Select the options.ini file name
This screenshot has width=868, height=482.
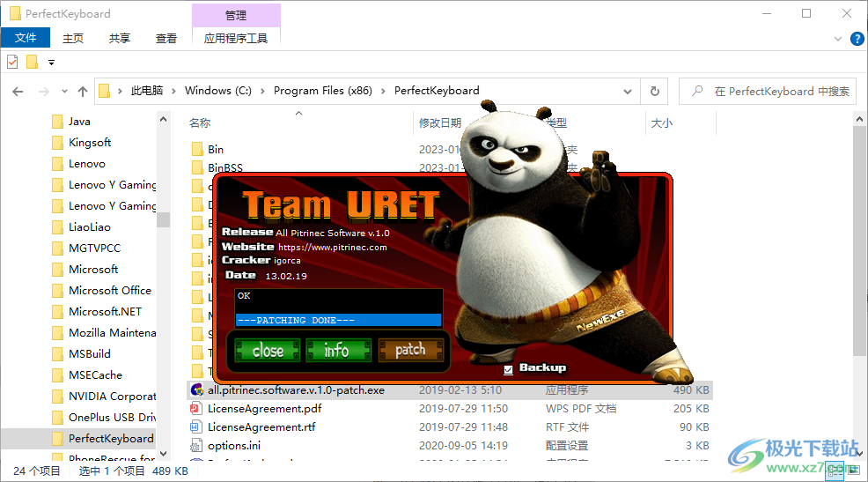[x=234, y=446]
